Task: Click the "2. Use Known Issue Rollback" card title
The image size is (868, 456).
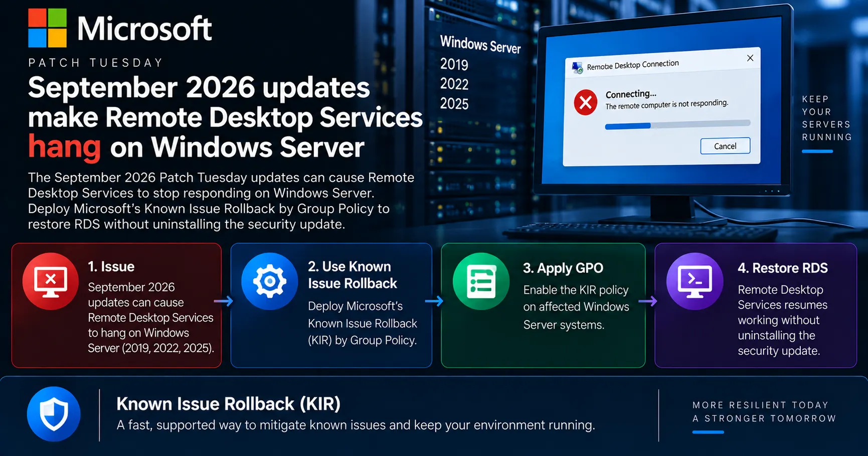Action: tap(353, 275)
